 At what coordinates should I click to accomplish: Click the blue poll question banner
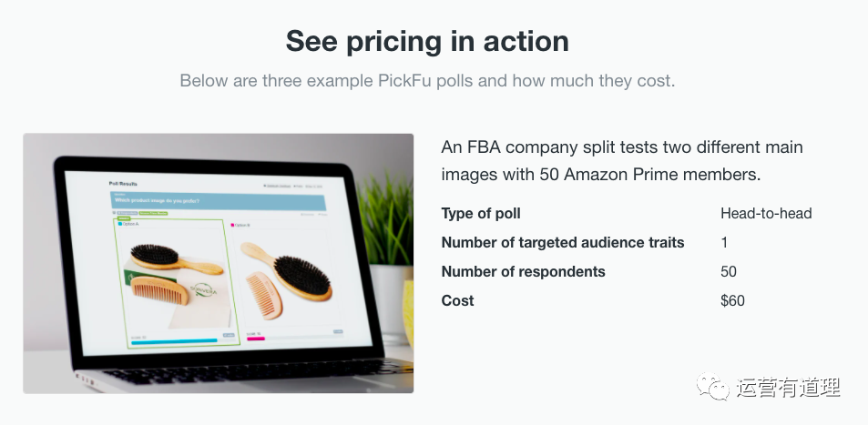pyautogui.click(x=218, y=201)
